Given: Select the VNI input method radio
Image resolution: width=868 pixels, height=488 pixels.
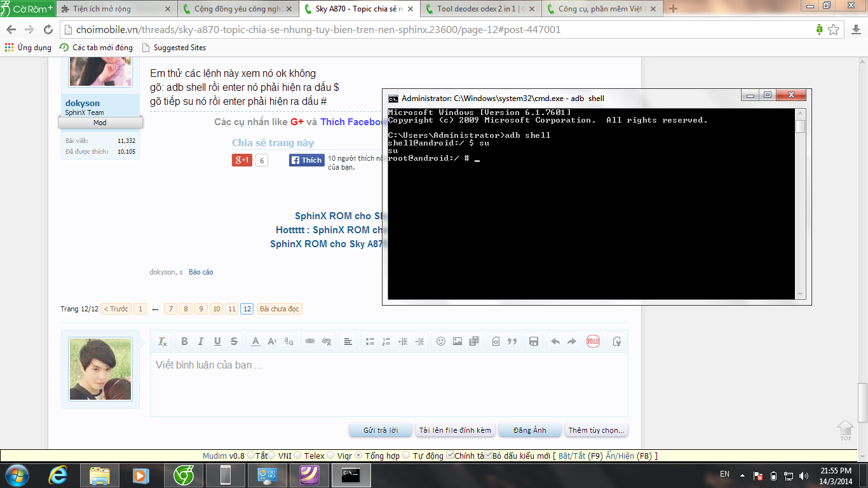Looking at the screenshot, I should pyautogui.click(x=272, y=456).
